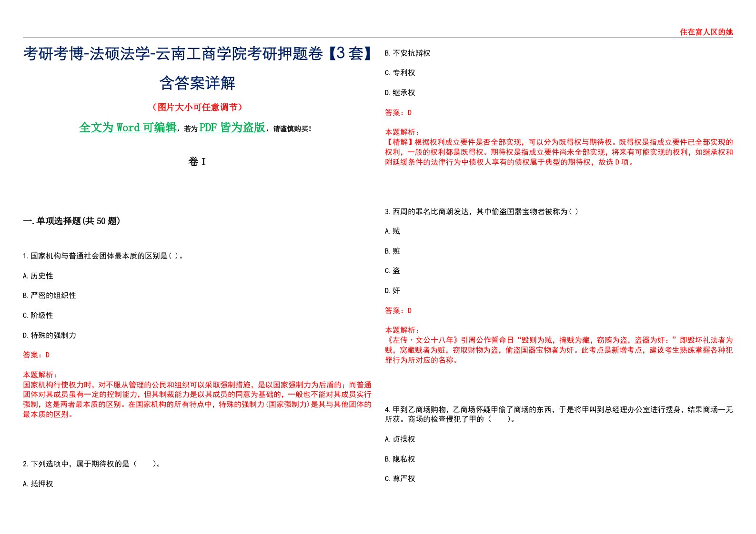Select option D.继承权

tap(400, 93)
